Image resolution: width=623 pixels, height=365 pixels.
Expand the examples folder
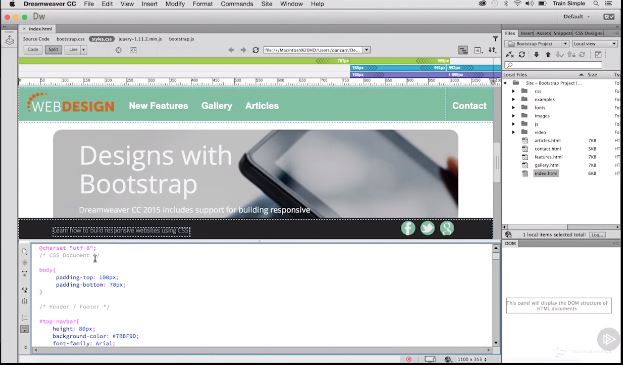(513, 99)
